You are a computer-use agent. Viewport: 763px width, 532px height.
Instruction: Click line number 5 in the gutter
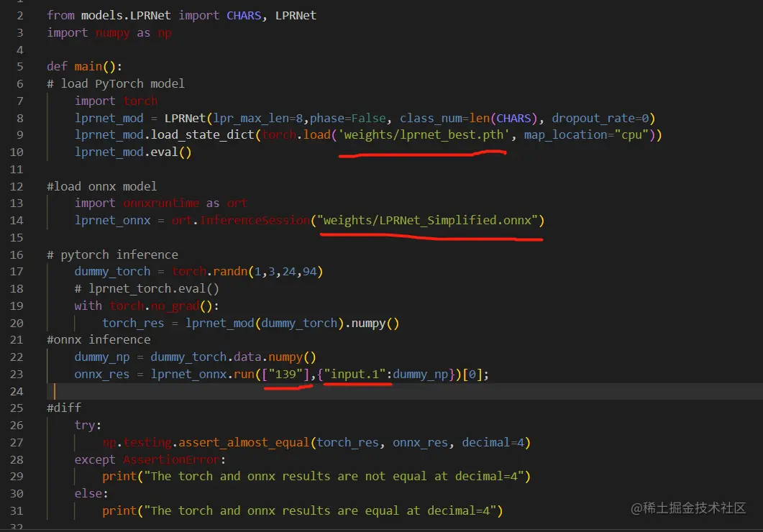20,67
